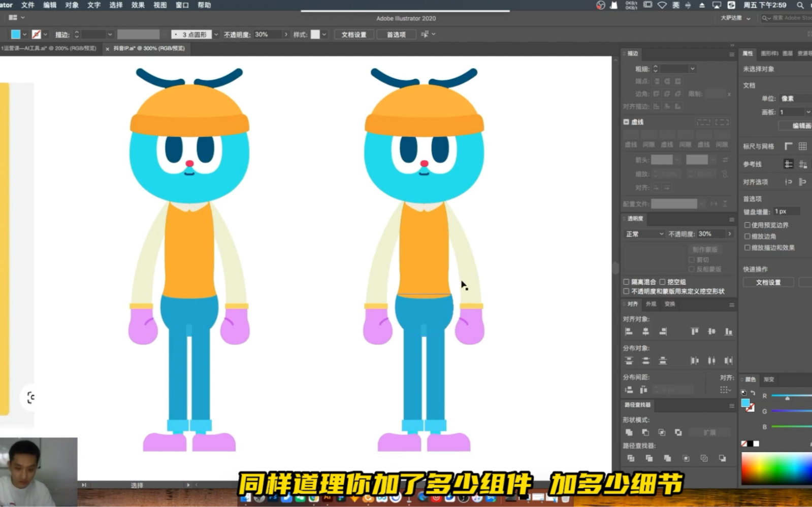This screenshot has width=812, height=507.
Task: Click the Exclude shape mode icon
Action: [x=678, y=432]
